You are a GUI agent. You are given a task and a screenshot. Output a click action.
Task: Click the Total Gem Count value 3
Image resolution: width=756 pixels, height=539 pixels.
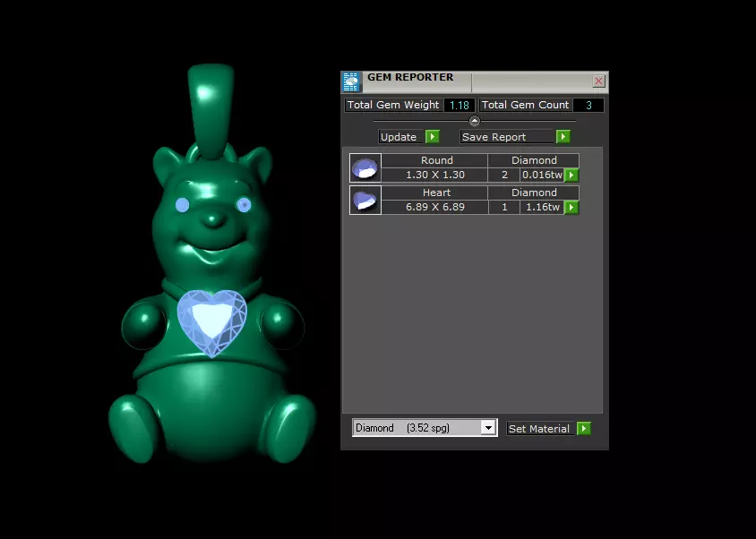(588, 105)
